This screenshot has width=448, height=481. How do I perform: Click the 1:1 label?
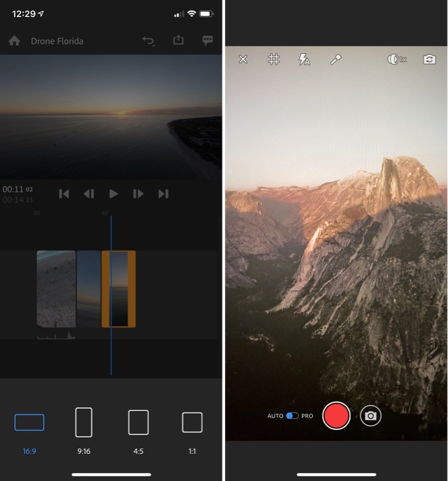click(x=192, y=451)
